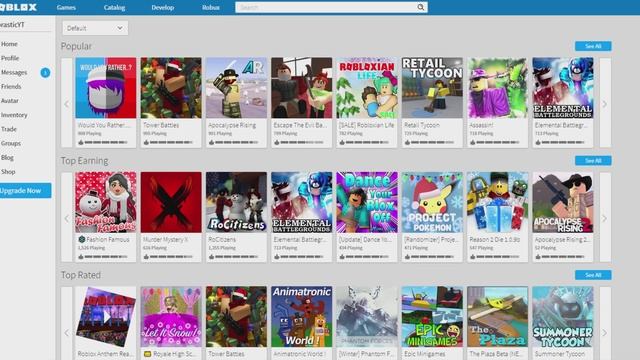Open The Plaza game thumbnail
This screenshot has height=360, width=640.
tap(498, 316)
